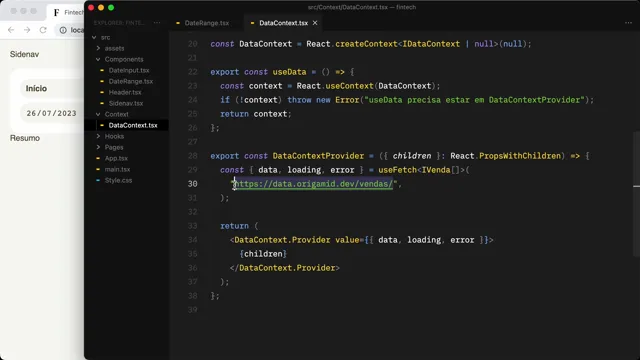The width and height of the screenshot is (640, 360).
Task: Open DateRange.tsx file in explorer tree
Action: point(131,81)
